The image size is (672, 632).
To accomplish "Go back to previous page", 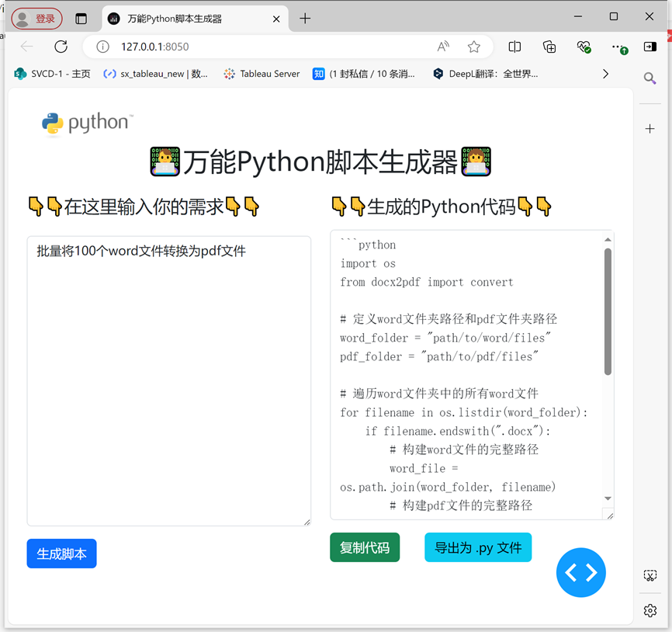I will coord(26,47).
